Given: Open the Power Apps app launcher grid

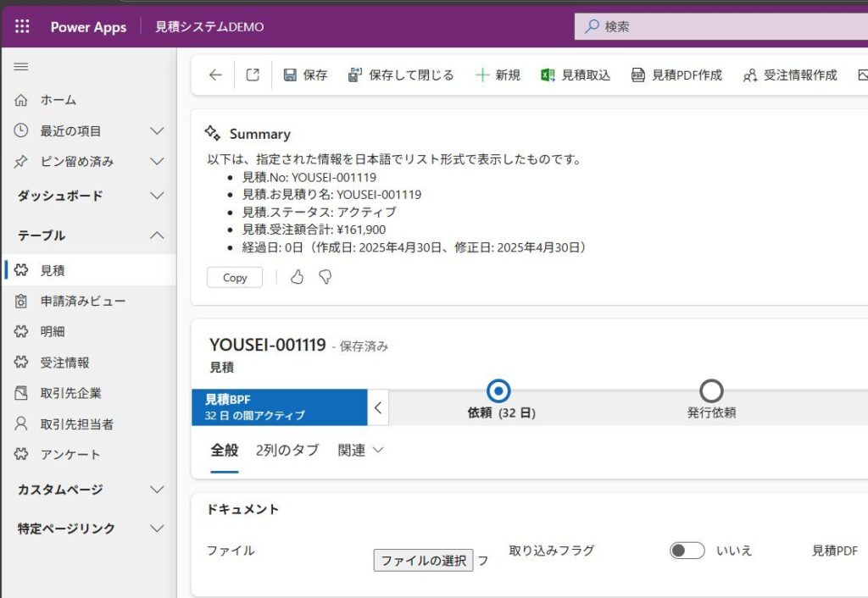Looking at the screenshot, I should [22, 27].
